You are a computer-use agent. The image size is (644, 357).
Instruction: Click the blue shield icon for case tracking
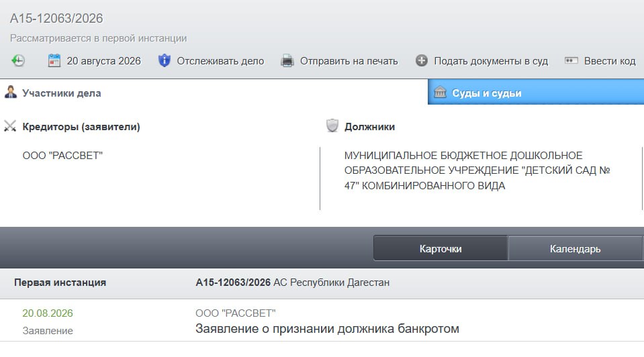[165, 61]
